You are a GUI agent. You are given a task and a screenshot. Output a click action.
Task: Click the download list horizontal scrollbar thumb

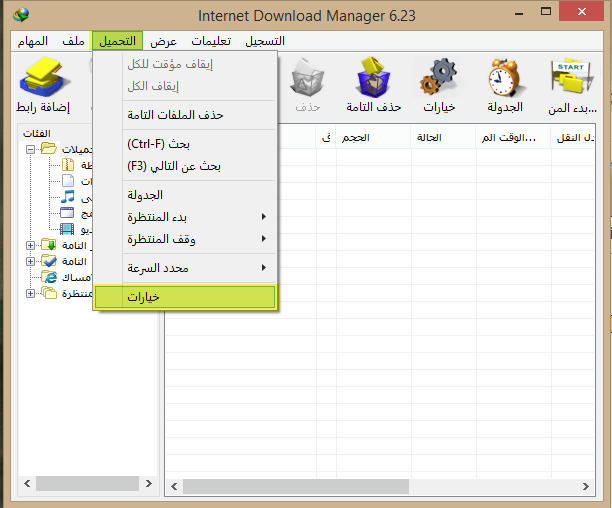click(296, 486)
